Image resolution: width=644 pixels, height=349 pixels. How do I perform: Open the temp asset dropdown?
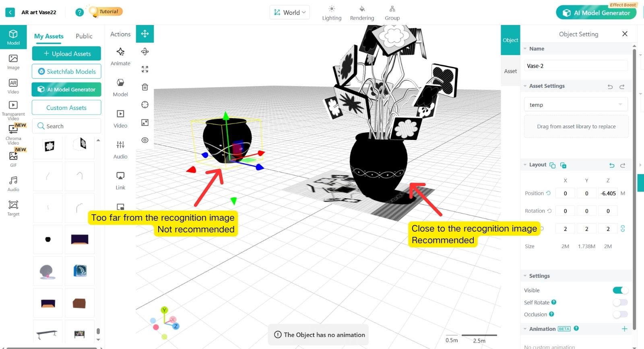click(576, 105)
